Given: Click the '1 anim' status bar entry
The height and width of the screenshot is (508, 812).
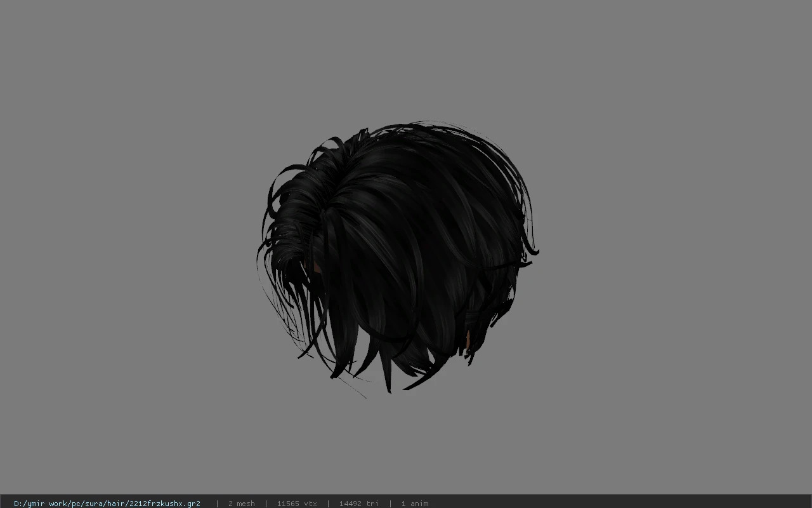Looking at the screenshot, I should pyautogui.click(x=414, y=504).
